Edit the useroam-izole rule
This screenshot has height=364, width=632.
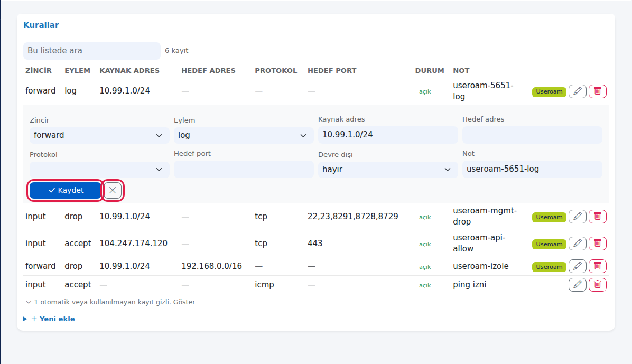coord(577,266)
